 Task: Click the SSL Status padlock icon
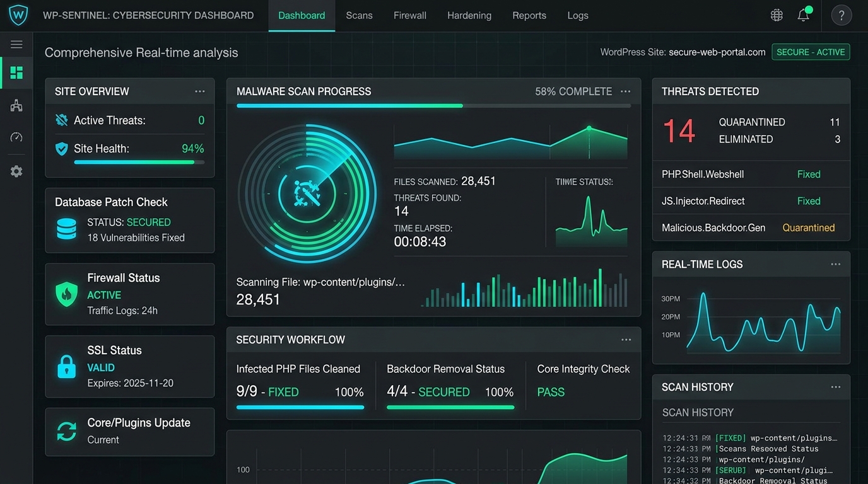(x=66, y=366)
